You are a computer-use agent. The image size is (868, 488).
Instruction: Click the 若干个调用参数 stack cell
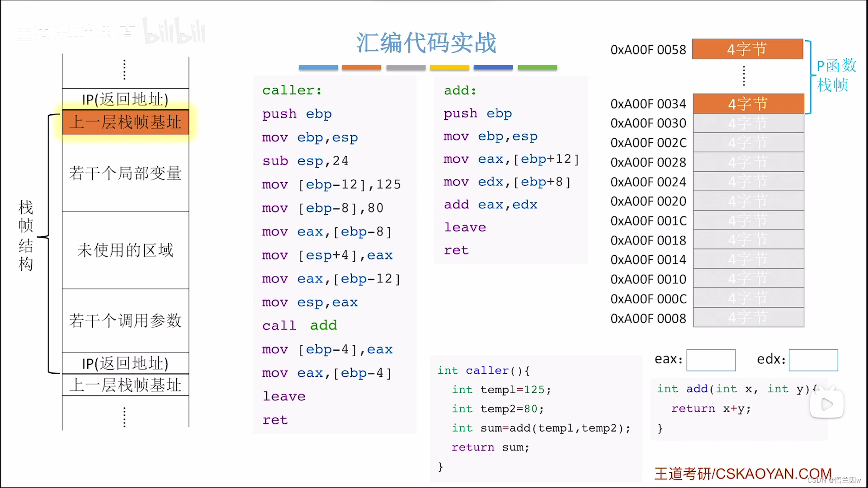(x=125, y=320)
